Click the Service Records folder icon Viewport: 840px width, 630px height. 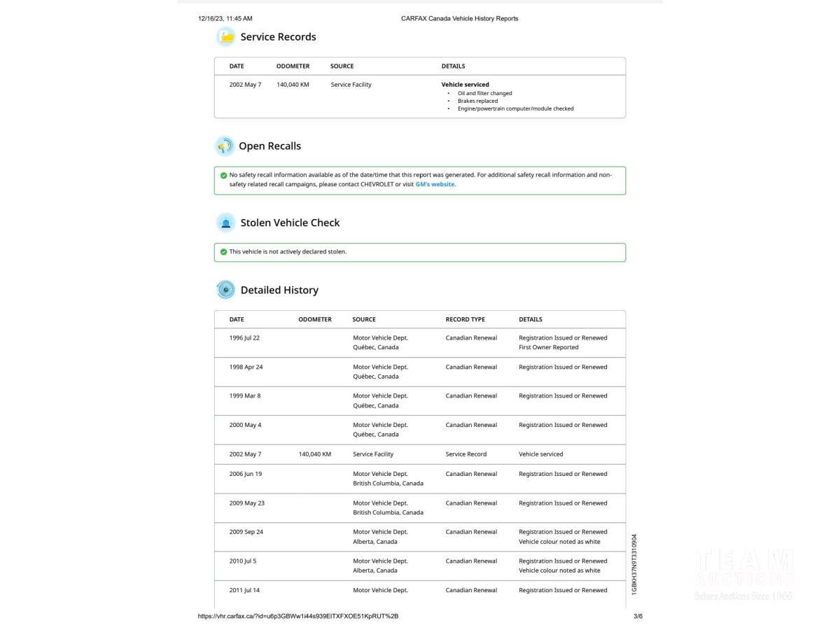pyautogui.click(x=225, y=37)
